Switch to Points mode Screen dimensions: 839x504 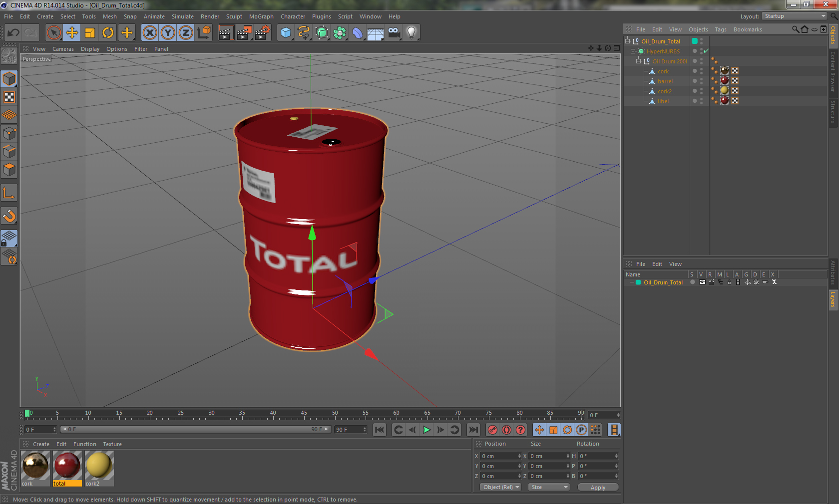[x=9, y=133]
